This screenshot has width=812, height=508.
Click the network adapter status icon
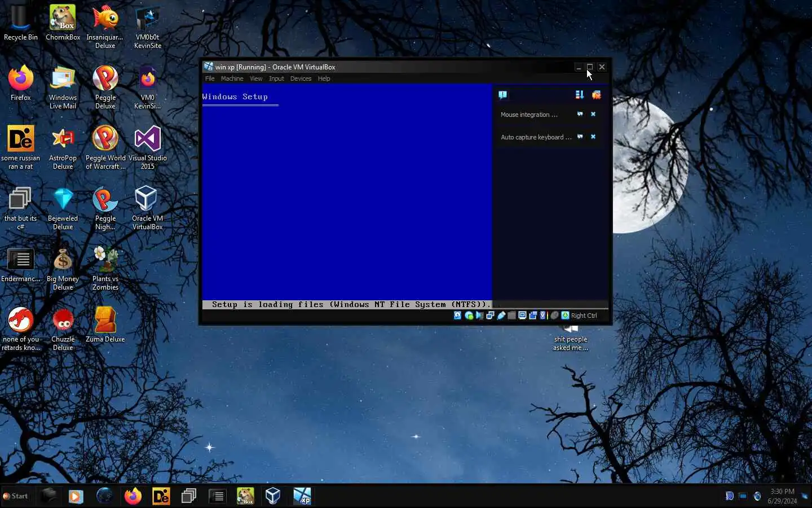pyautogui.click(x=490, y=316)
